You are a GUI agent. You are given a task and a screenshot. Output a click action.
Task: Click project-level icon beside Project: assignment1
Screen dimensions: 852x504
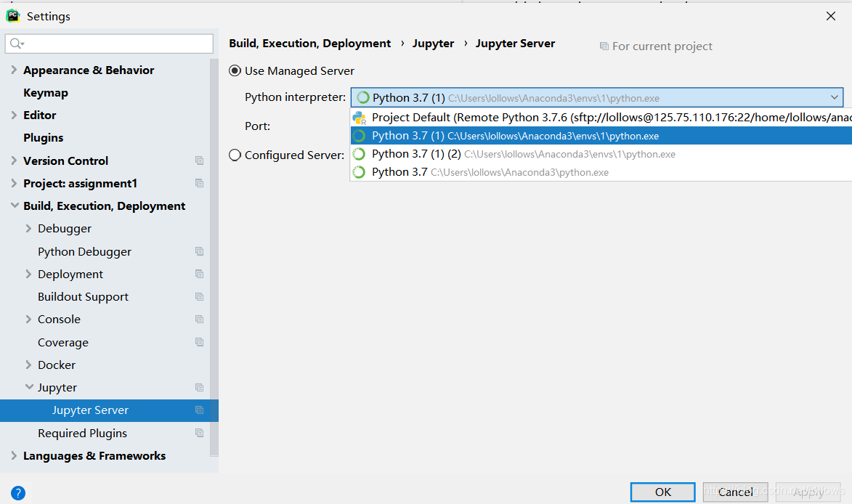pos(200,184)
